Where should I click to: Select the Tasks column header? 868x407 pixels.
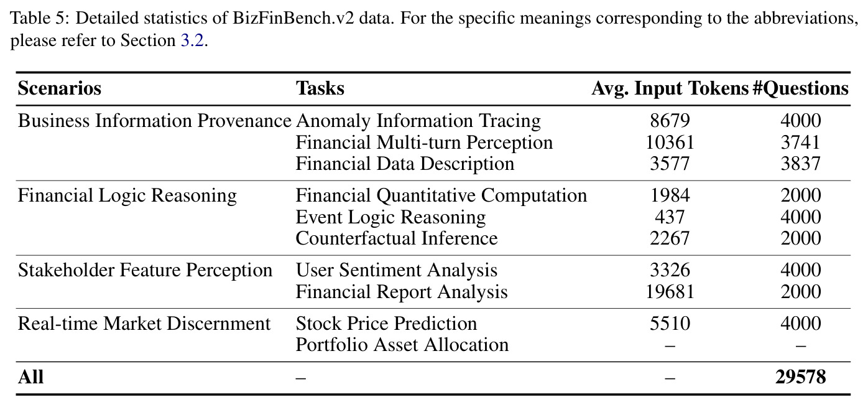coord(320,88)
